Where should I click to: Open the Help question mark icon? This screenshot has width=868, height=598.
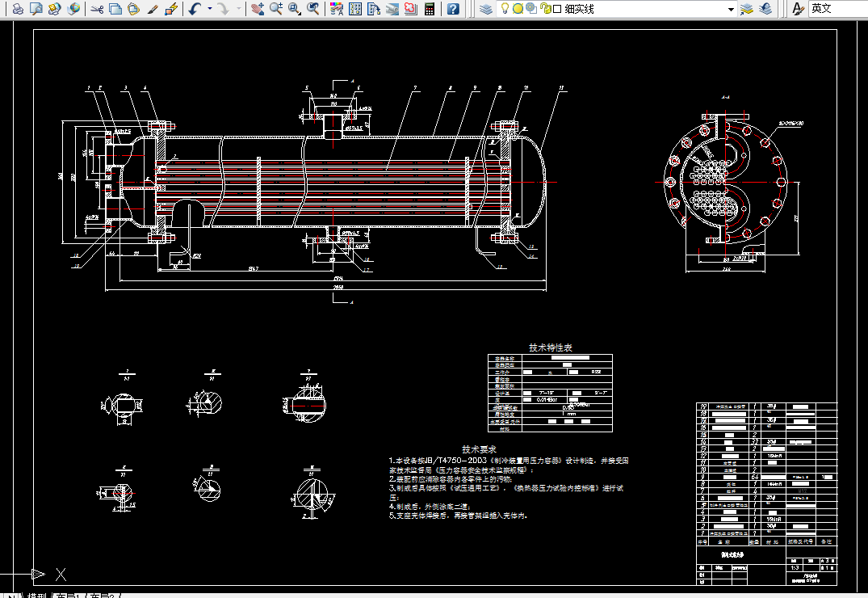454,9
